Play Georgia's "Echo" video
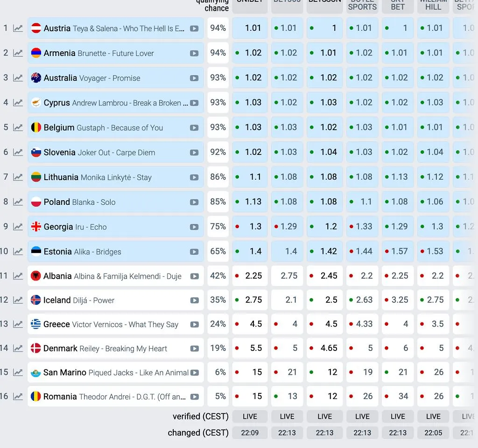This screenshot has width=478, height=448. (195, 226)
